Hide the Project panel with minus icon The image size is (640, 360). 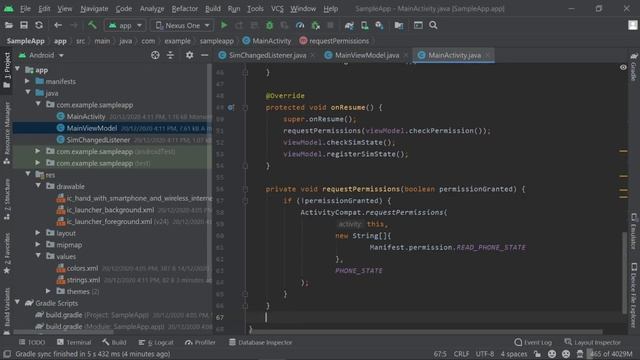(204, 55)
